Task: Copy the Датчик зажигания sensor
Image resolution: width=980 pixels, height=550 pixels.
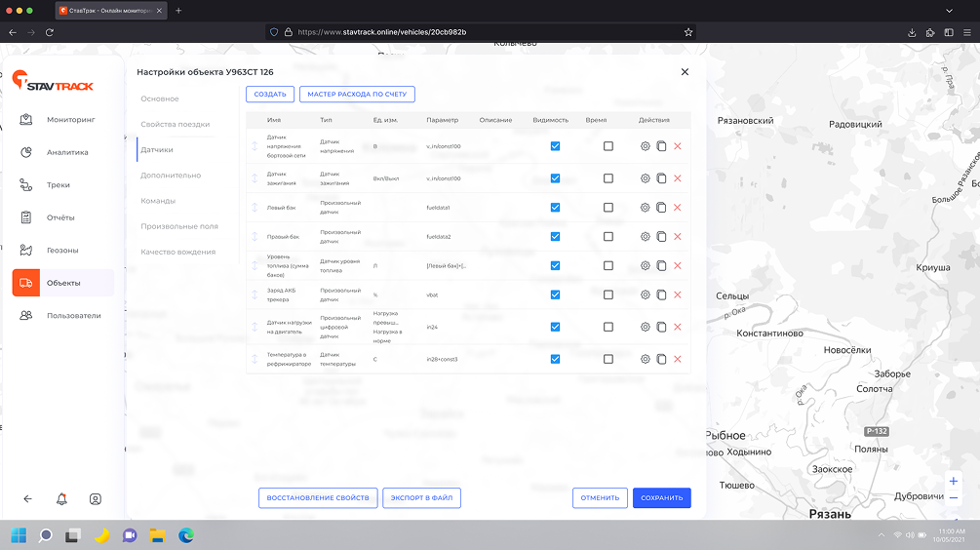Action: [x=661, y=178]
